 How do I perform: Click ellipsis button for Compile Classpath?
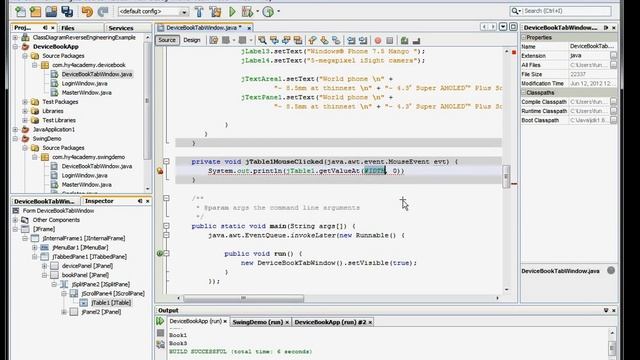[613, 102]
